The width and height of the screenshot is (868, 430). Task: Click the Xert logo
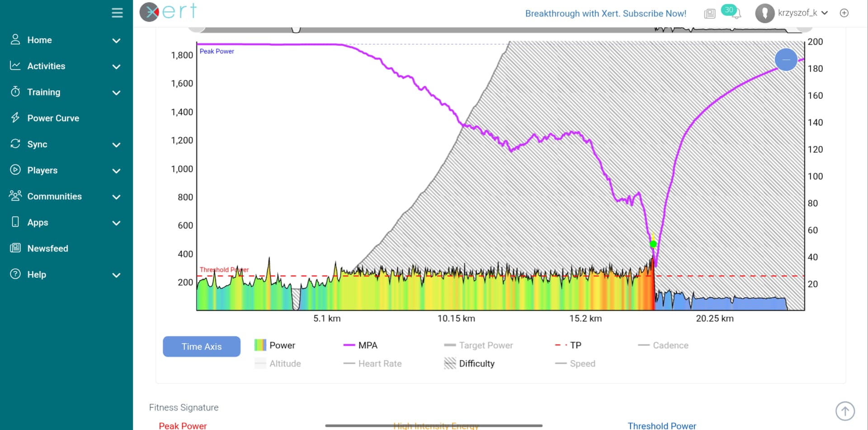168,12
